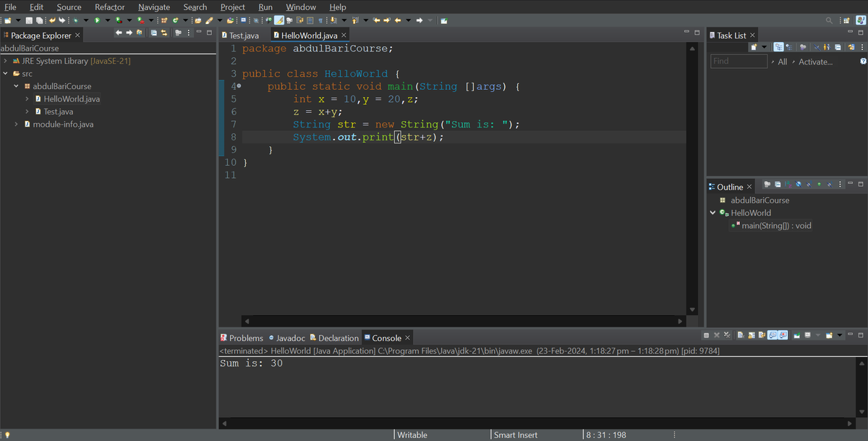Open Package Explorer View Menu dots

(x=188, y=33)
